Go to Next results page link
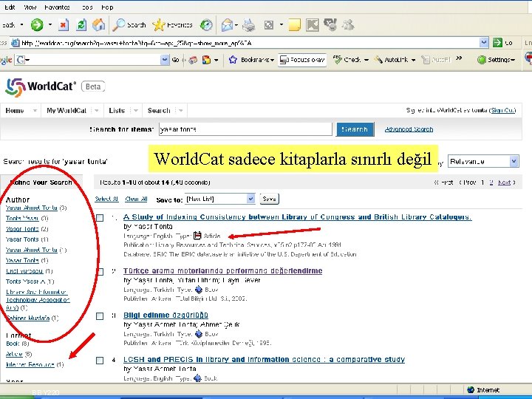This screenshot has width=532, height=399. (504, 183)
